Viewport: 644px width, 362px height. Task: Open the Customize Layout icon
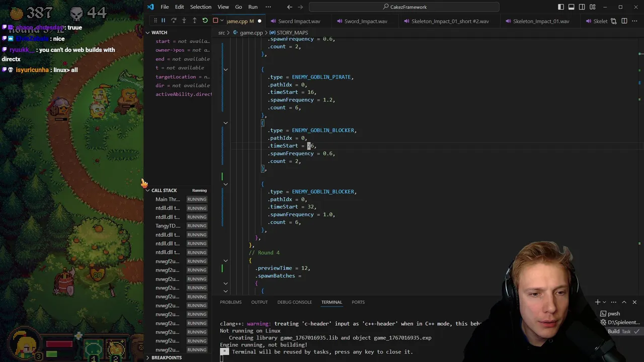coord(593,7)
